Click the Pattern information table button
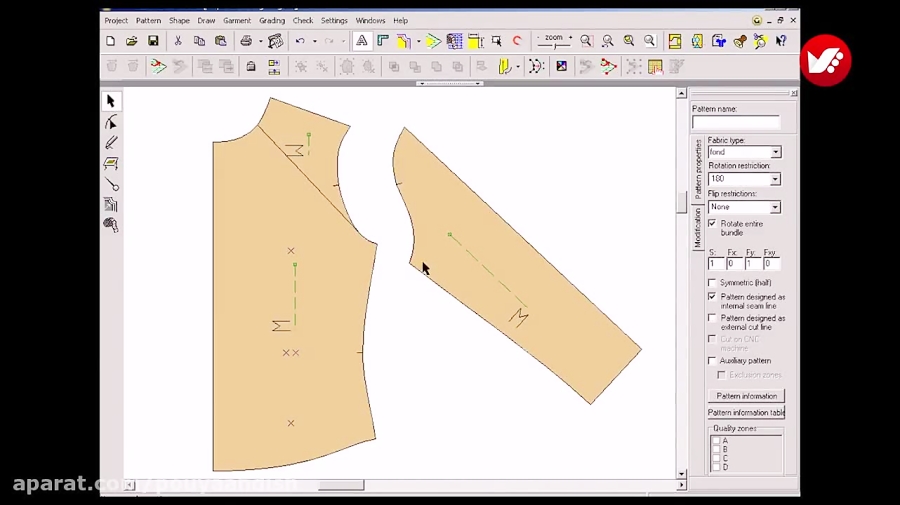The width and height of the screenshot is (900, 505). [746, 413]
